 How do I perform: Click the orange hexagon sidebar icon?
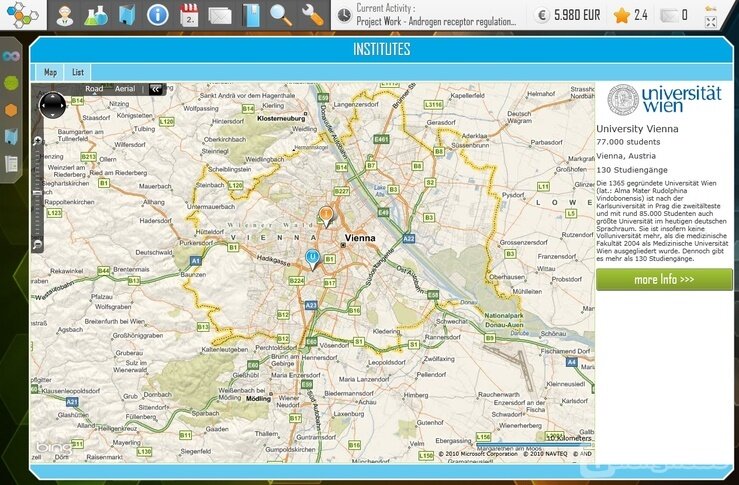11,110
